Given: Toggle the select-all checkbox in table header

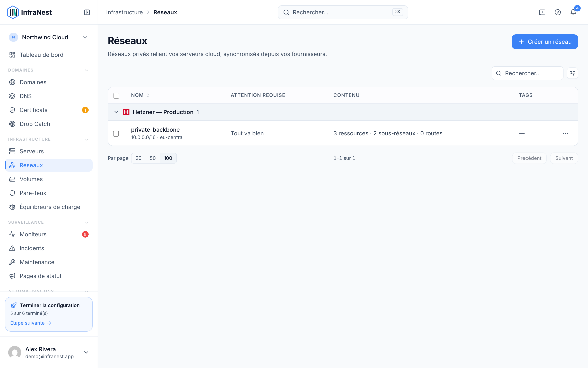Looking at the screenshot, I should (x=116, y=96).
